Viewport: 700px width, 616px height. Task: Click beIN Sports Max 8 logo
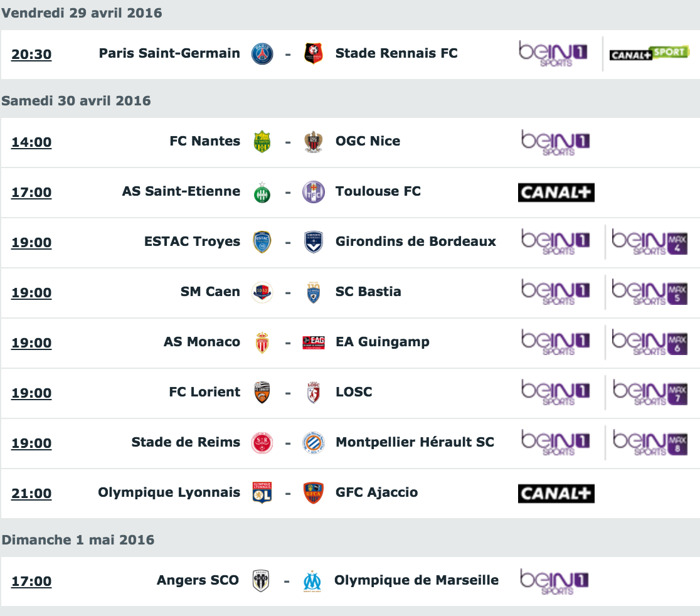(x=650, y=443)
